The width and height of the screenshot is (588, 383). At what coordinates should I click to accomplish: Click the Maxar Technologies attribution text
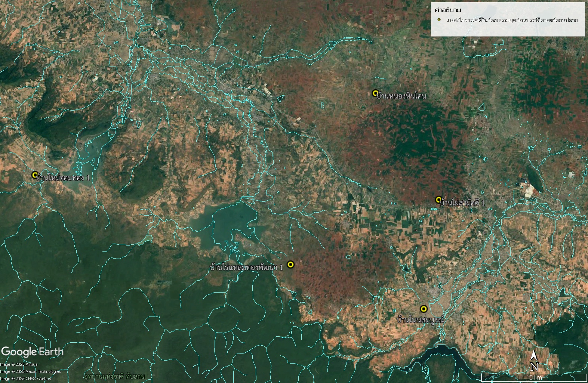click(x=31, y=371)
